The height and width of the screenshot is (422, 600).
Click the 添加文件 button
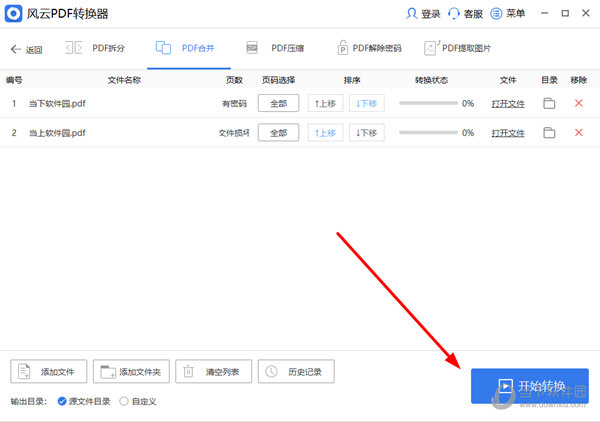point(49,371)
